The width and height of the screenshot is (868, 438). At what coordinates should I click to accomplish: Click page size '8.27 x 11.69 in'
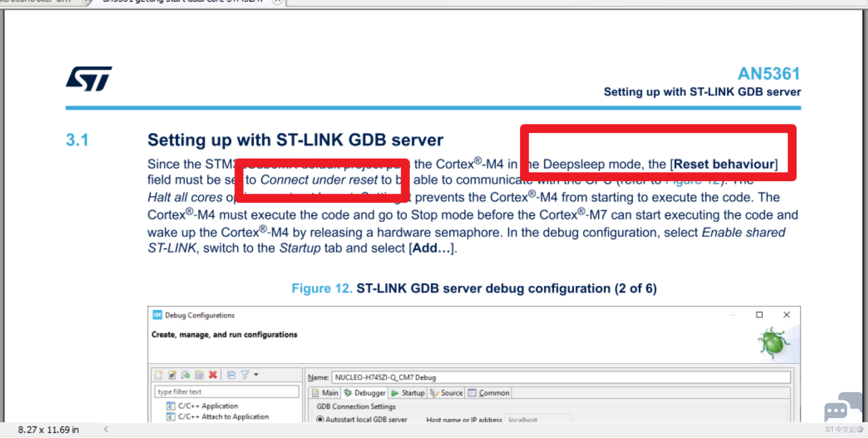(x=48, y=430)
